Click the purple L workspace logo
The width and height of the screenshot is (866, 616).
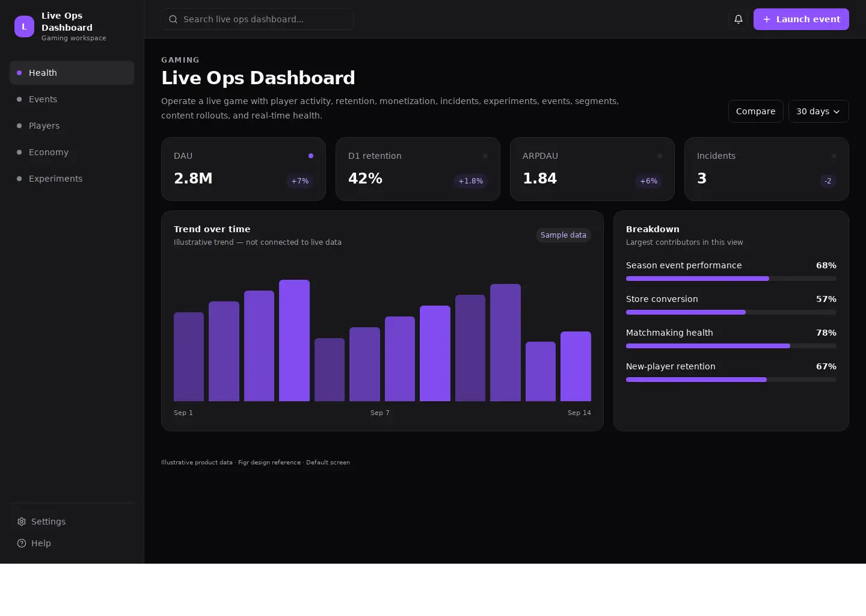[x=24, y=26]
